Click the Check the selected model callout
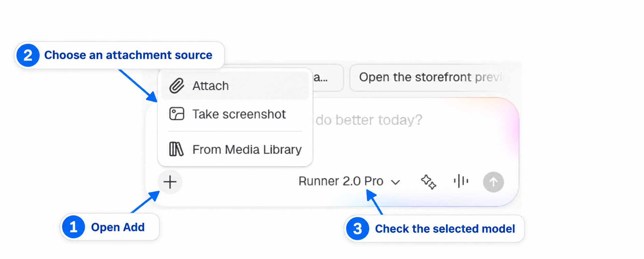The height and width of the screenshot is (259, 644). pyautogui.click(x=434, y=229)
